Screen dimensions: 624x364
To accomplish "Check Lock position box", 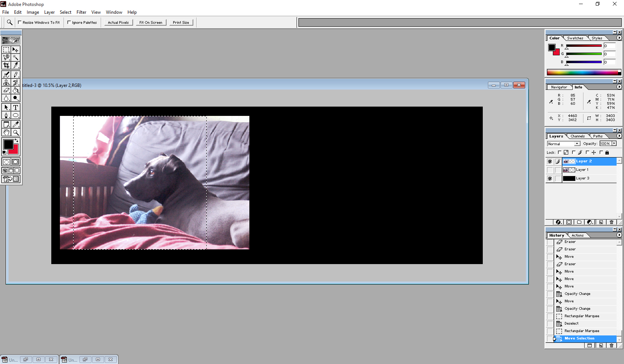I will click(588, 152).
